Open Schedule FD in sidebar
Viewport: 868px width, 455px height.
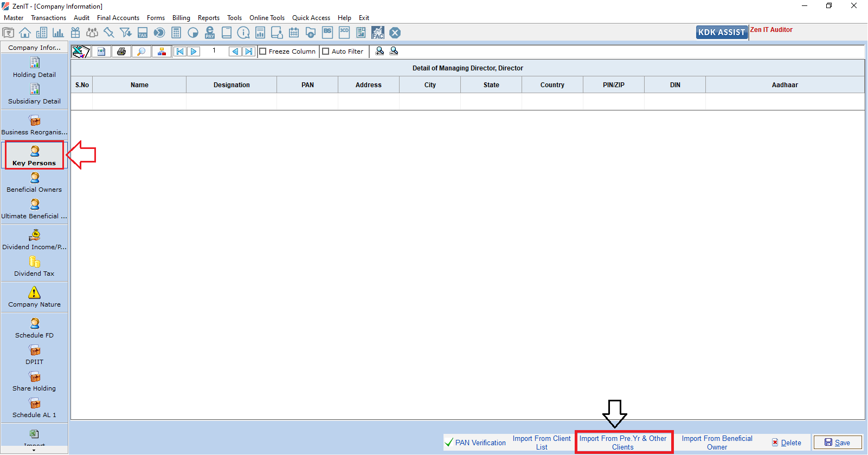pyautogui.click(x=34, y=328)
